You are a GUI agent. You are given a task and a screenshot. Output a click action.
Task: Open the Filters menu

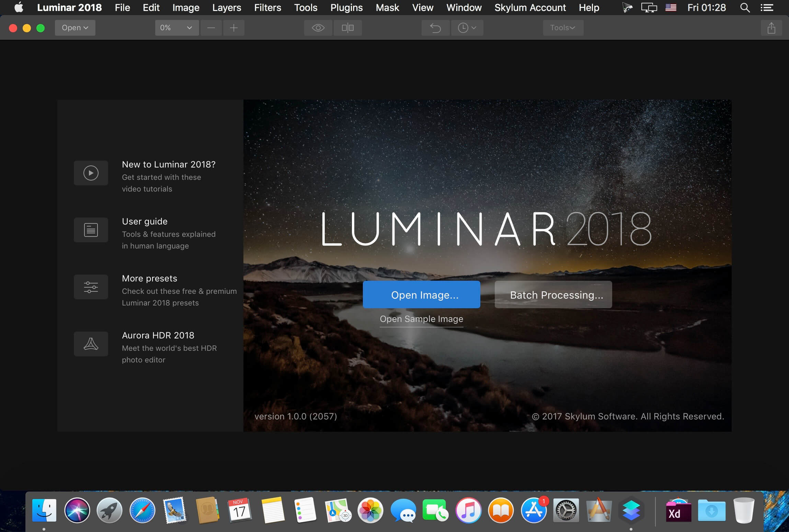coord(267,8)
